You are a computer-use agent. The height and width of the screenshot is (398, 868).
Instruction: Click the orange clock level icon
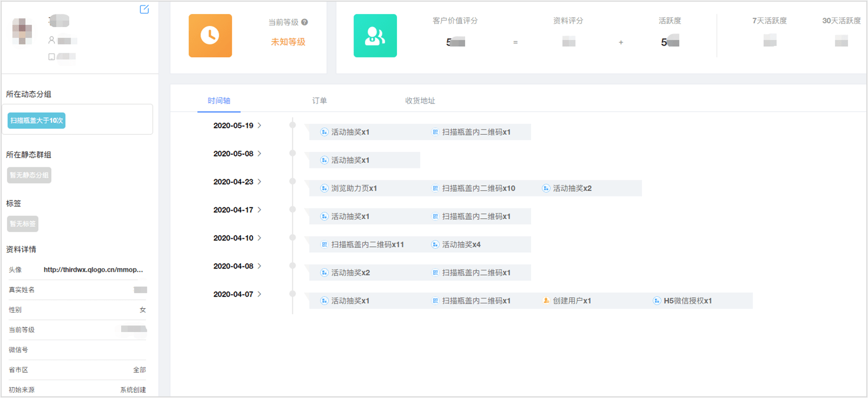pos(210,36)
